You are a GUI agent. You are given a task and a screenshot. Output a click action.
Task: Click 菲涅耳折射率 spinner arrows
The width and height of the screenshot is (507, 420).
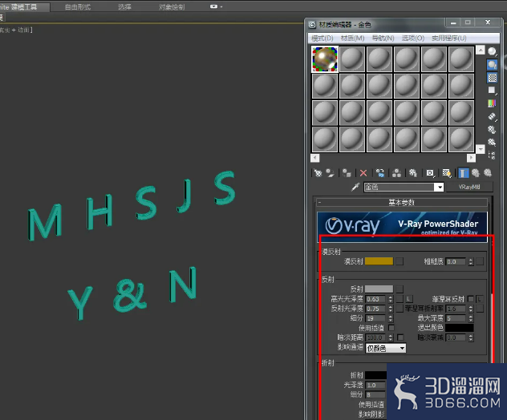pos(471,309)
